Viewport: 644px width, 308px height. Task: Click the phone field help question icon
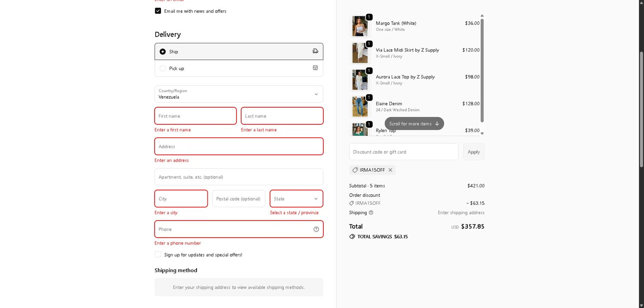click(x=316, y=229)
